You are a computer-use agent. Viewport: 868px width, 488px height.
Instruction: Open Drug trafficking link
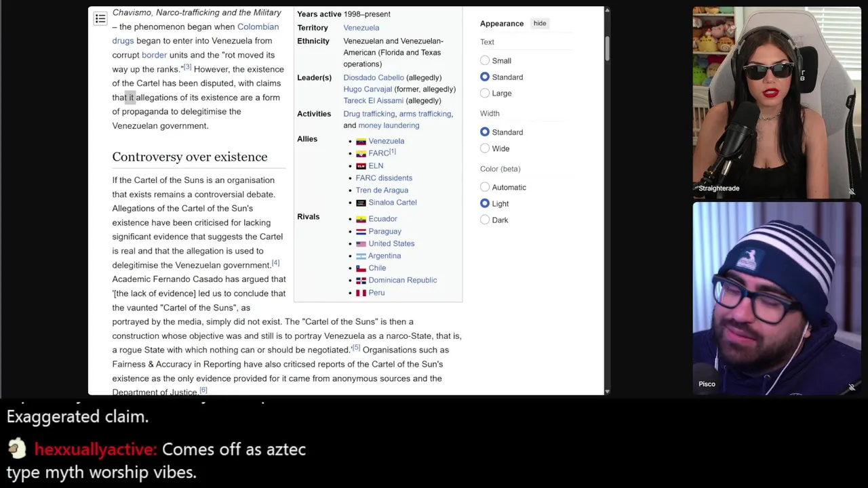[369, 114]
